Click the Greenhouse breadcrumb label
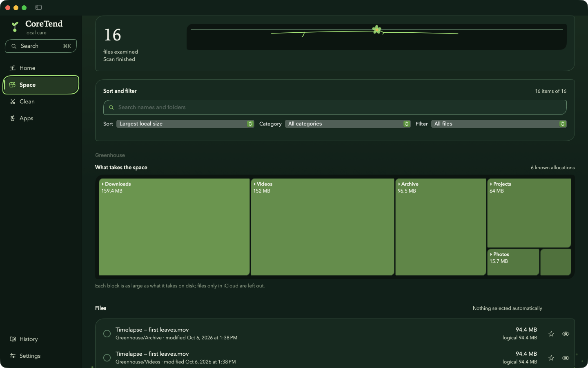 110,155
